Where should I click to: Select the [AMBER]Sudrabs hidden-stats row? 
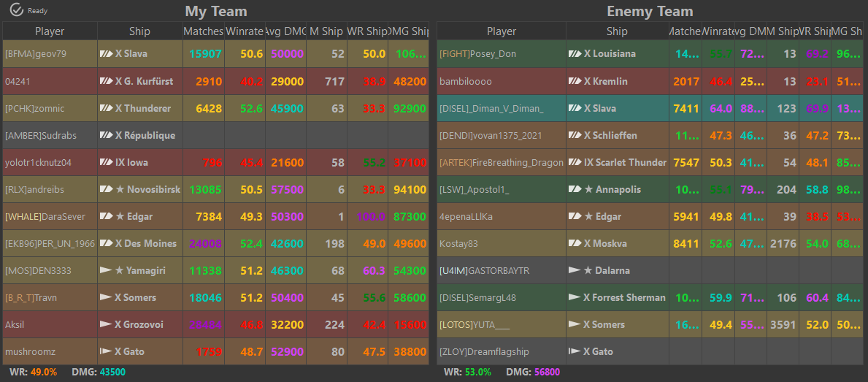[x=39, y=135]
